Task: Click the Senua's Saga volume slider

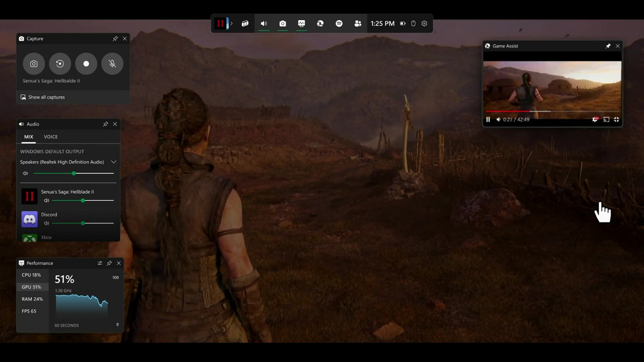Action: pyautogui.click(x=83, y=201)
